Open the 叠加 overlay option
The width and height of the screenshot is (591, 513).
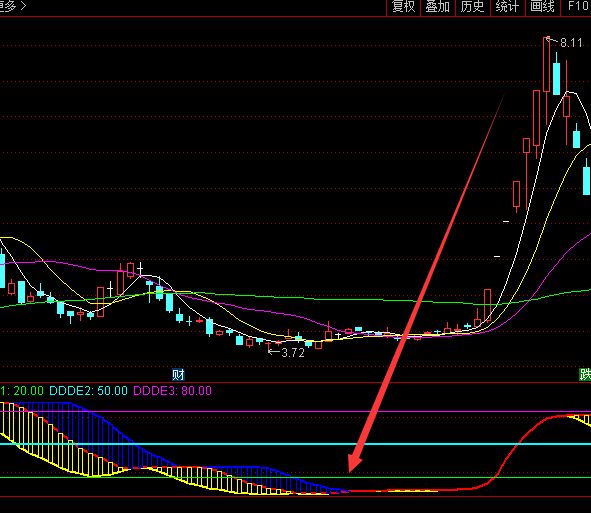pos(438,7)
